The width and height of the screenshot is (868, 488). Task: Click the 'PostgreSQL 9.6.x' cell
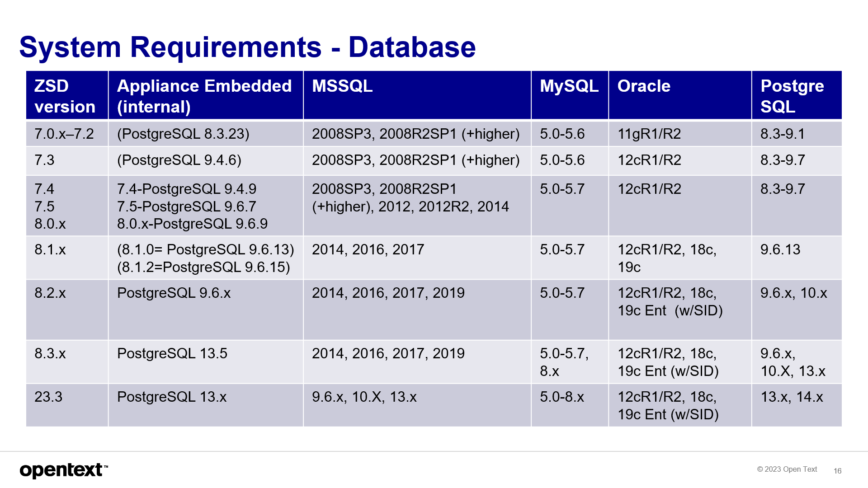[x=206, y=310]
